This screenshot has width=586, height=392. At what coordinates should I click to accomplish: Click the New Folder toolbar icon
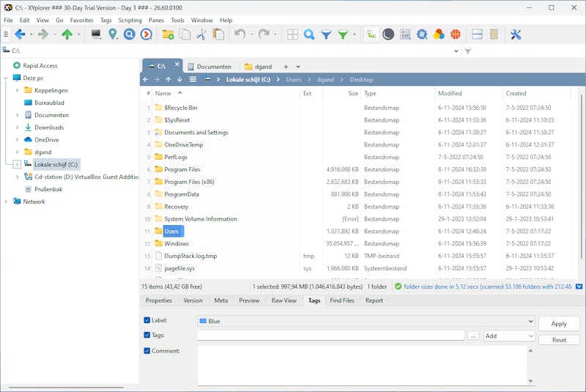click(168, 34)
